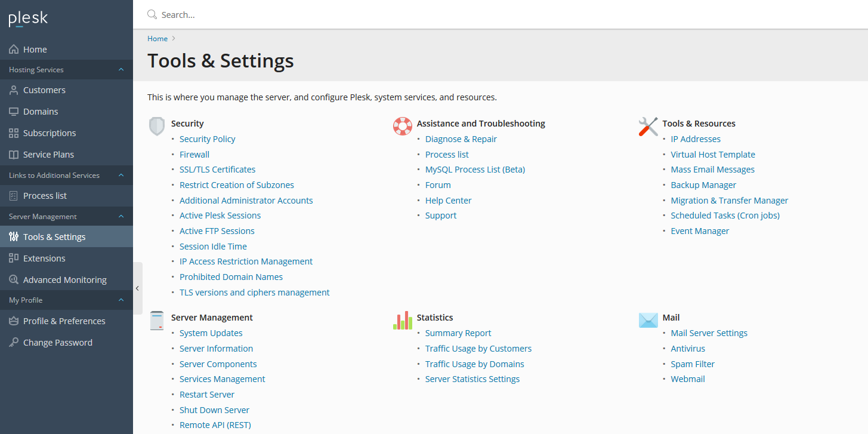Open Active Plesk Sessions
The image size is (868, 434).
point(220,216)
